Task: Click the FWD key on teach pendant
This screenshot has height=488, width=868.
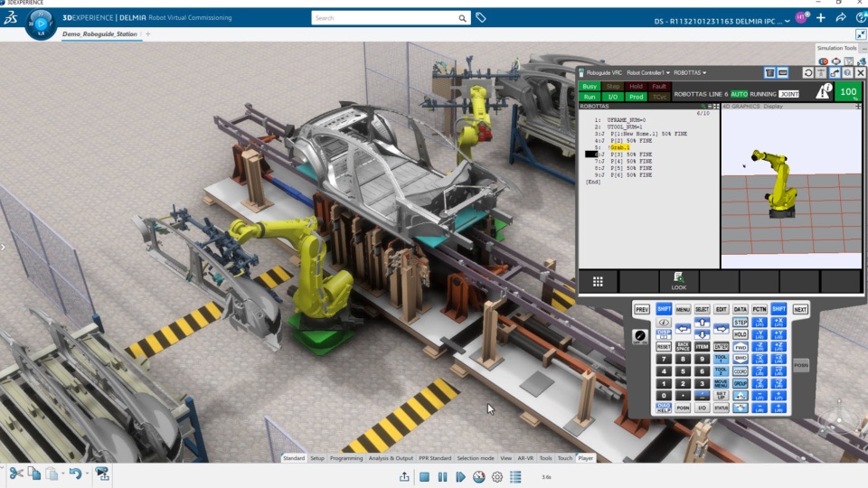Action: pos(741,347)
